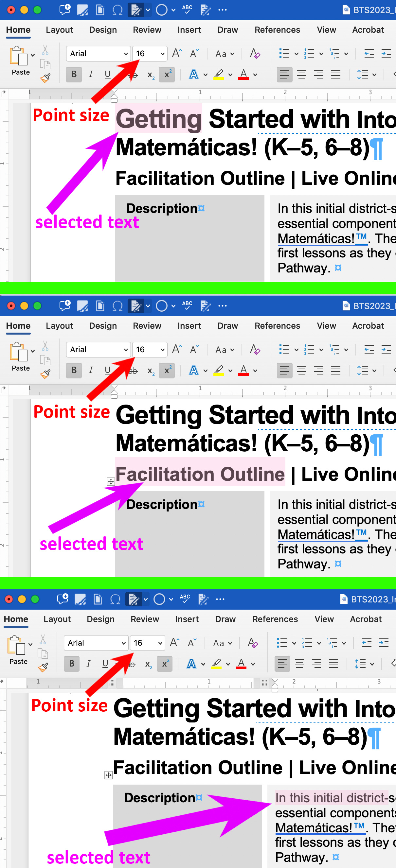Click Align Right icon in middle window
The height and width of the screenshot is (868, 396).
click(x=319, y=370)
